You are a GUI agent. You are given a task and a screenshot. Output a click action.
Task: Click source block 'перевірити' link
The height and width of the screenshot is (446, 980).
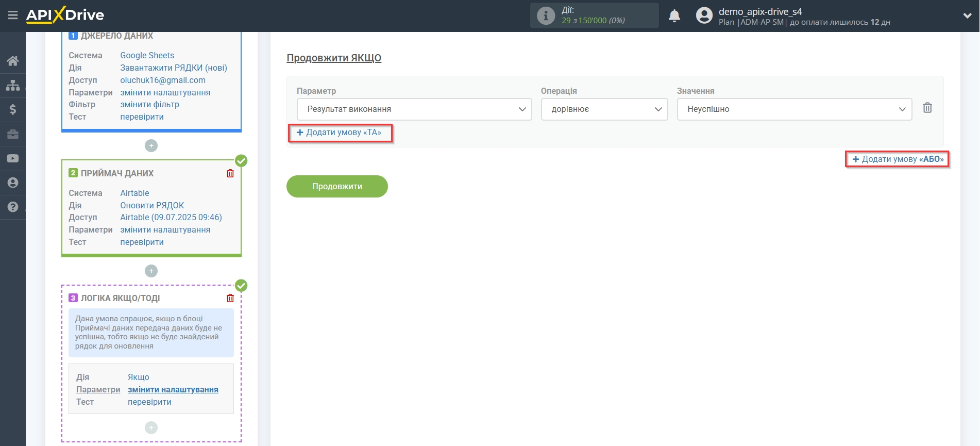point(142,117)
